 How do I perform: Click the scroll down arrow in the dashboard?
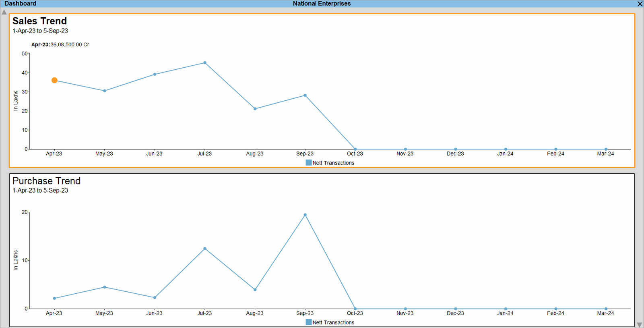pos(639,324)
